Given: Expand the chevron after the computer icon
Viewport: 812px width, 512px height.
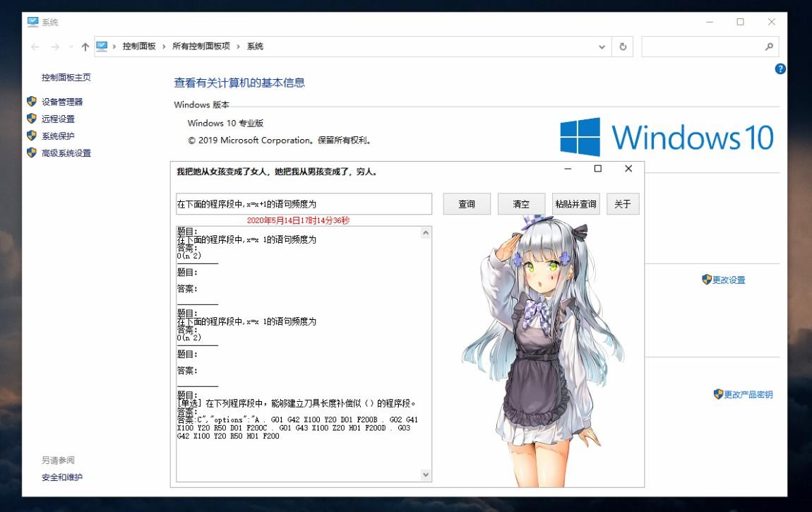Looking at the screenshot, I should coord(114,47).
